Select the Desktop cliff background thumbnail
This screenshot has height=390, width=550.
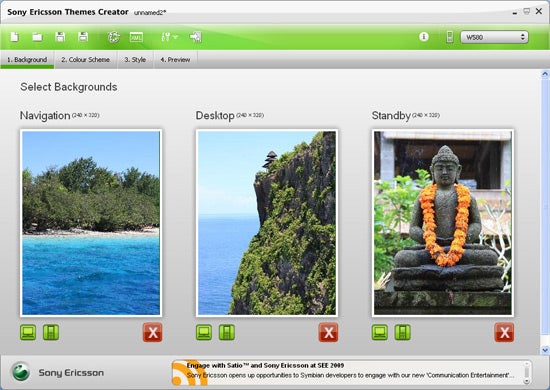[x=267, y=223]
